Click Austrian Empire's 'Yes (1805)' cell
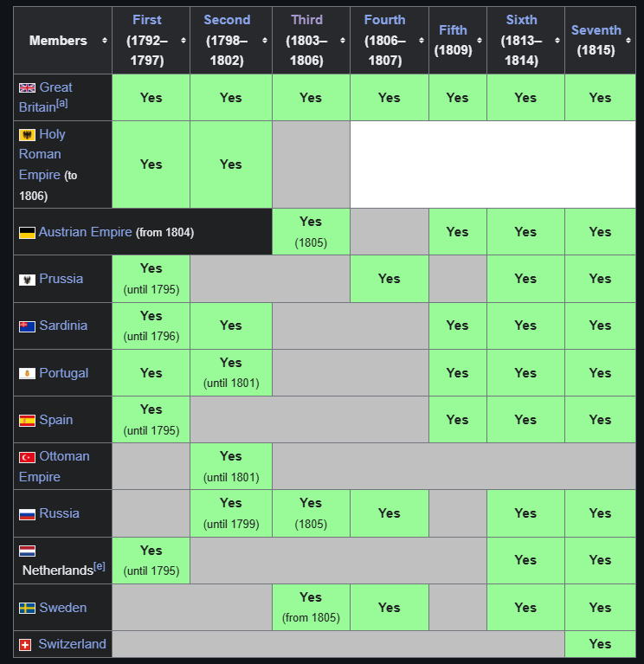 (x=312, y=232)
